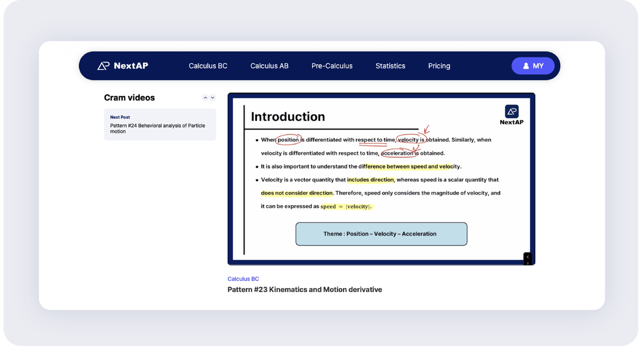Click the MY account button
Viewport: 644px width, 351px height.
(533, 66)
